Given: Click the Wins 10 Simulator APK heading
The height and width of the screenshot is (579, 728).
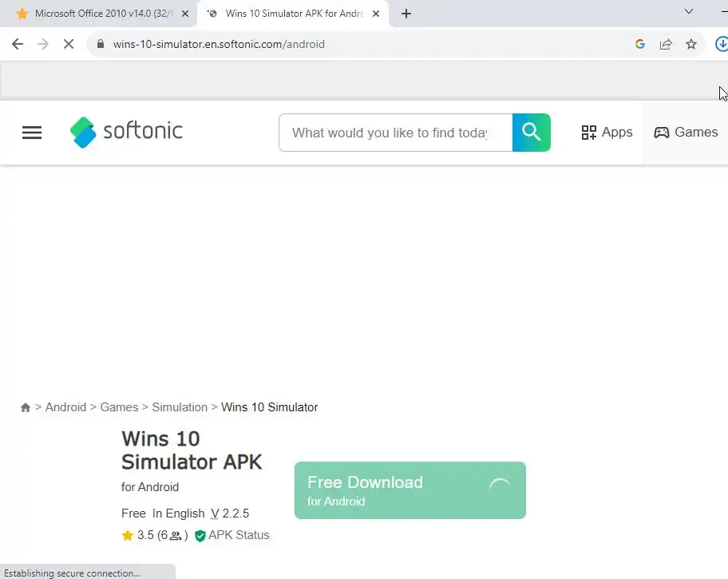Looking at the screenshot, I should click(x=192, y=450).
